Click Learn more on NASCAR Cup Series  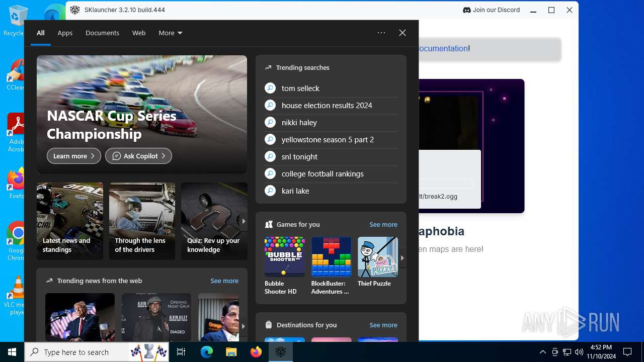(74, 156)
